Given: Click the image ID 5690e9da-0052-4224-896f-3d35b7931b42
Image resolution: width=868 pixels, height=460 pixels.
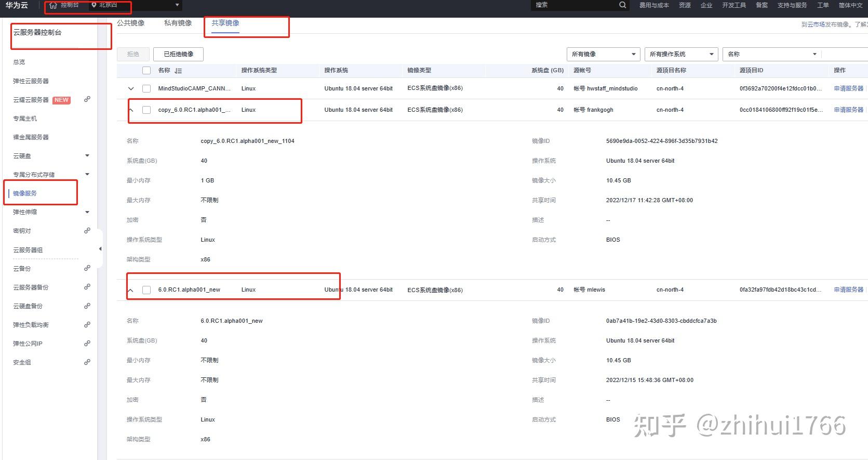Looking at the screenshot, I should (x=662, y=141).
